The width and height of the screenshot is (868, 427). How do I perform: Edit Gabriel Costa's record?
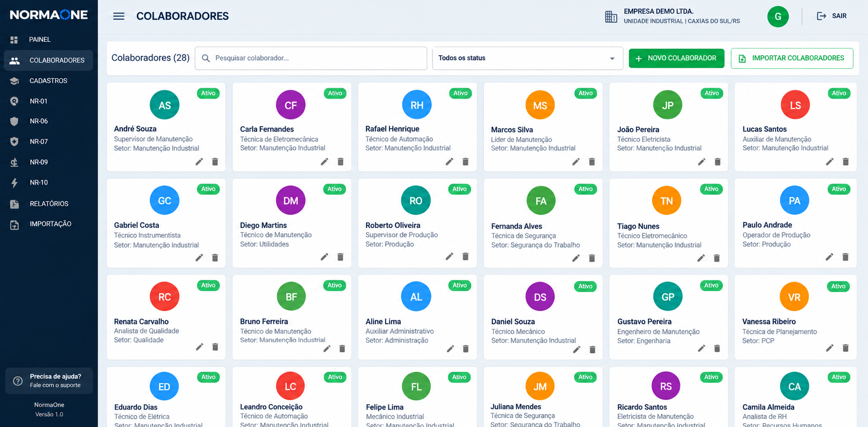199,258
